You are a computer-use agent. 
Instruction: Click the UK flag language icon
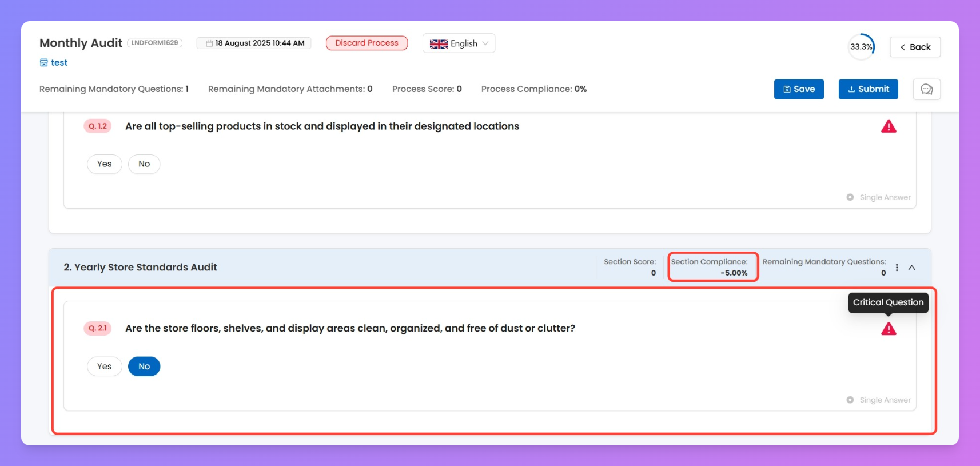pyautogui.click(x=439, y=44)
